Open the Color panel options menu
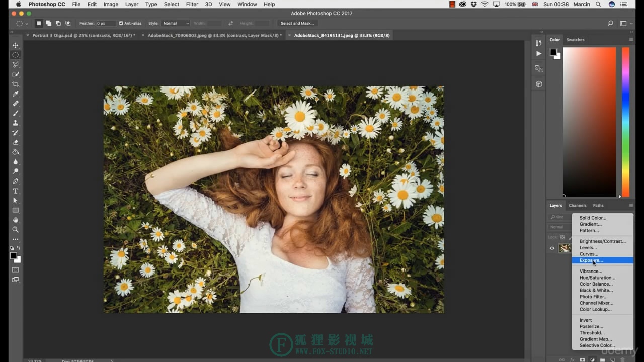This screenshot has width=644, height=362. point(631,40)
